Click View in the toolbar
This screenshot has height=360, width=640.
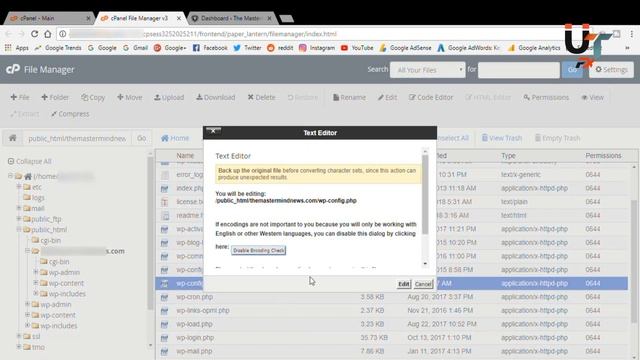point(593,97)
